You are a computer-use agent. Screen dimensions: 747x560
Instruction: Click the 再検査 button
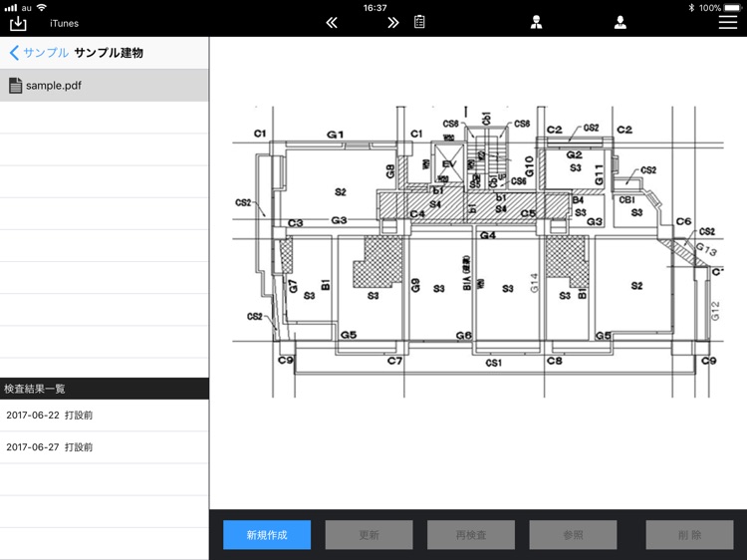[471, 535]
